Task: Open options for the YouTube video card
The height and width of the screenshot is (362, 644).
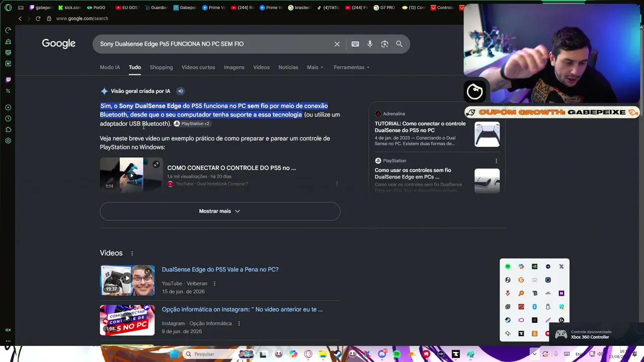Action: pos(337,184)
